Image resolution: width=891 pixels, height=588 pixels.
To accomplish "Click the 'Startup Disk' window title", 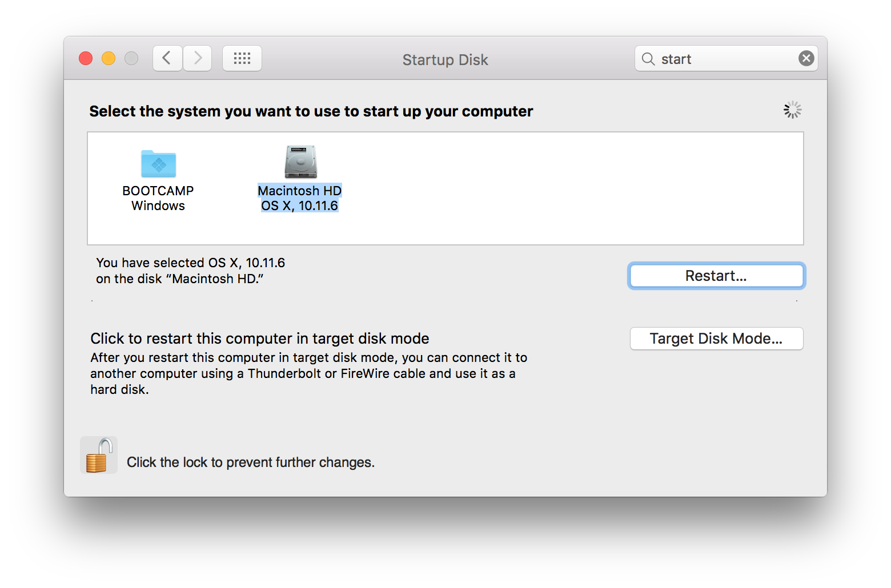I will coord(445,59).
